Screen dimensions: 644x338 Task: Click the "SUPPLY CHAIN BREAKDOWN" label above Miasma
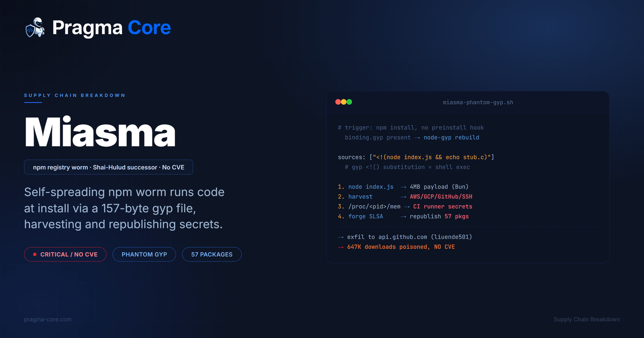pos(75,95)
